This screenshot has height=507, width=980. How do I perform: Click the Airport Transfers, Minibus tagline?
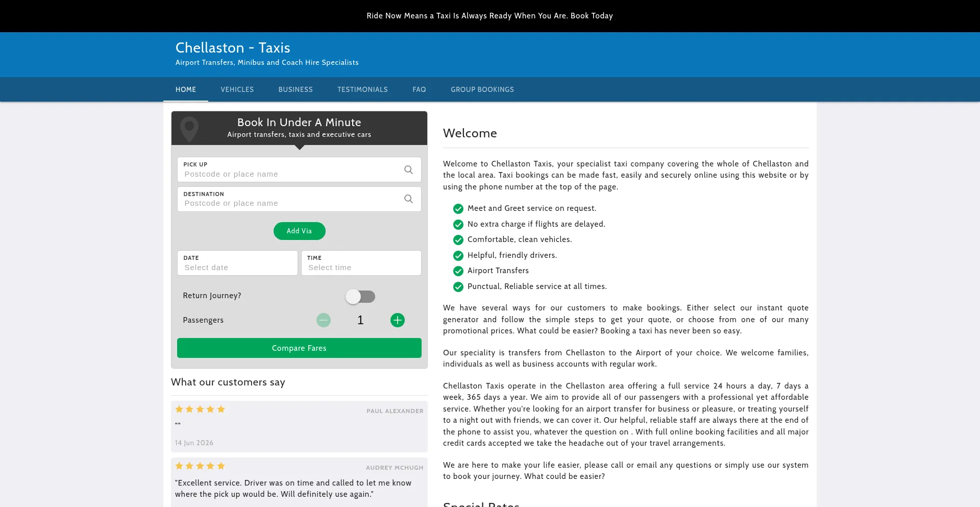(267, 62)
